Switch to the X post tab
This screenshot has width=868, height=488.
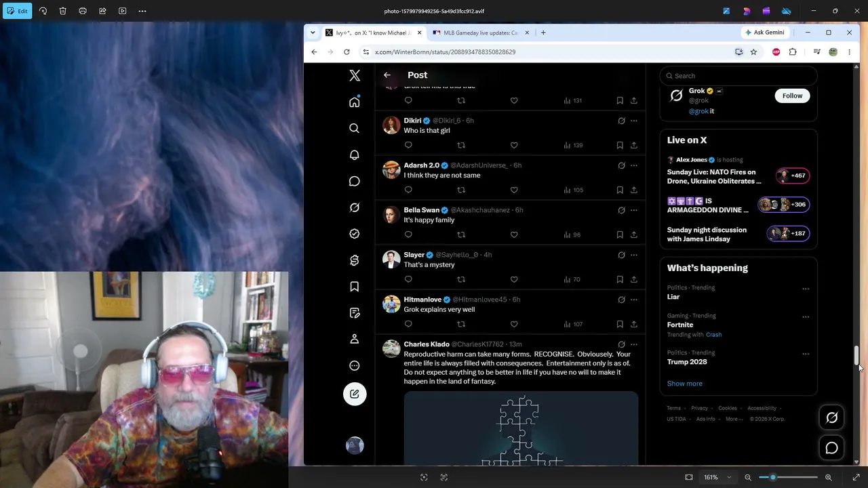point(374,33)
